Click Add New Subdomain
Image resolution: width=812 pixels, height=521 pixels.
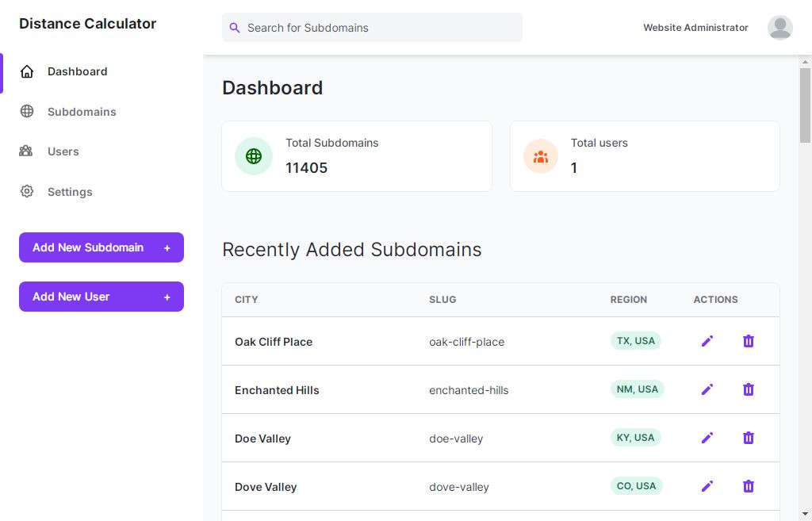coord(101,247)
